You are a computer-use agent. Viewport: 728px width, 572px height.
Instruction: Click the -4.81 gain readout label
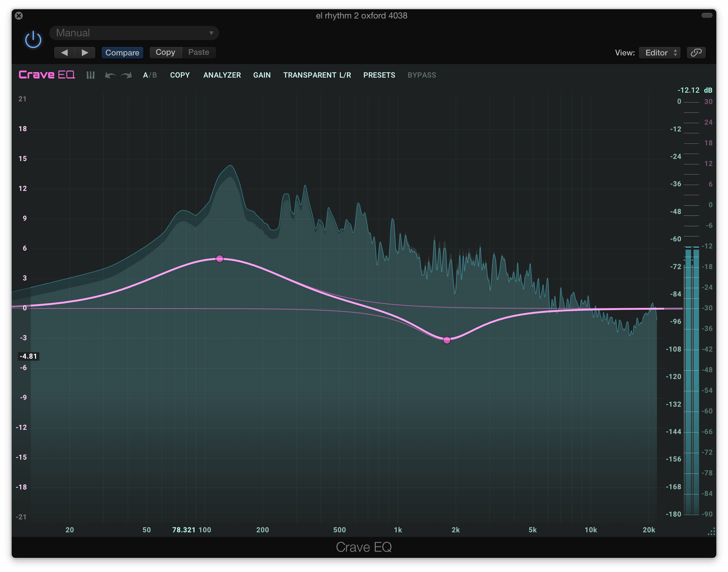pyautogui.click(x=28, y=356)
